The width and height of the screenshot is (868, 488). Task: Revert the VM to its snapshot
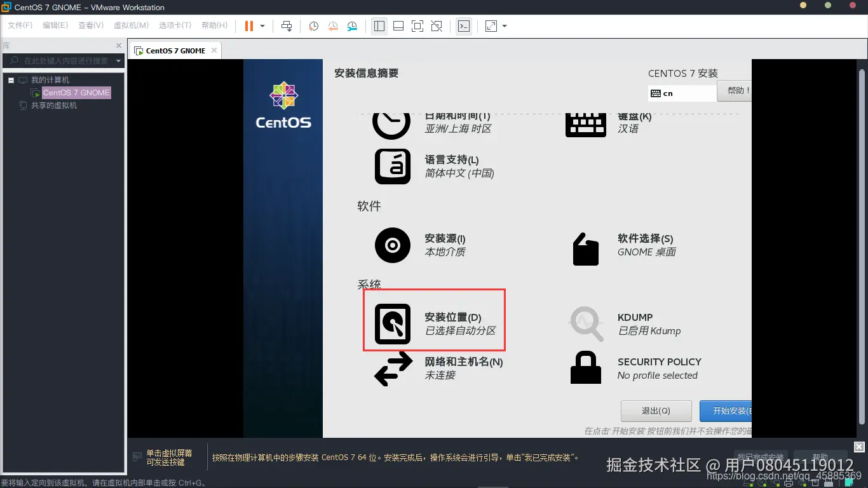pos(332,26)
